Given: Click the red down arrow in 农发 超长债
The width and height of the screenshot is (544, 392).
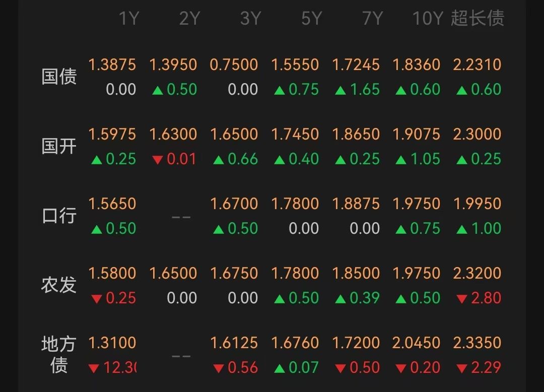Looking at the screenshot, I should click(461, 299).
